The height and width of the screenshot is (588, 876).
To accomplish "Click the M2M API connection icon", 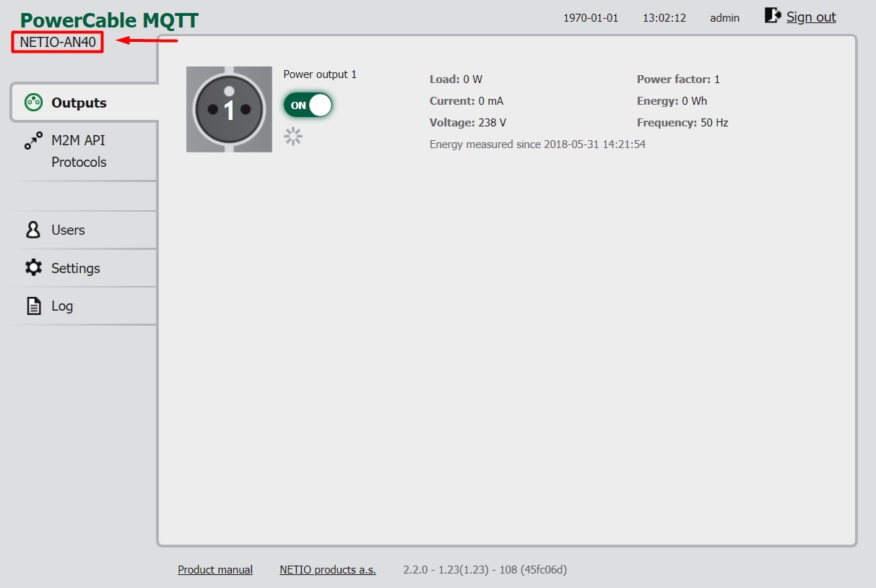I will [x=33, y=141].
